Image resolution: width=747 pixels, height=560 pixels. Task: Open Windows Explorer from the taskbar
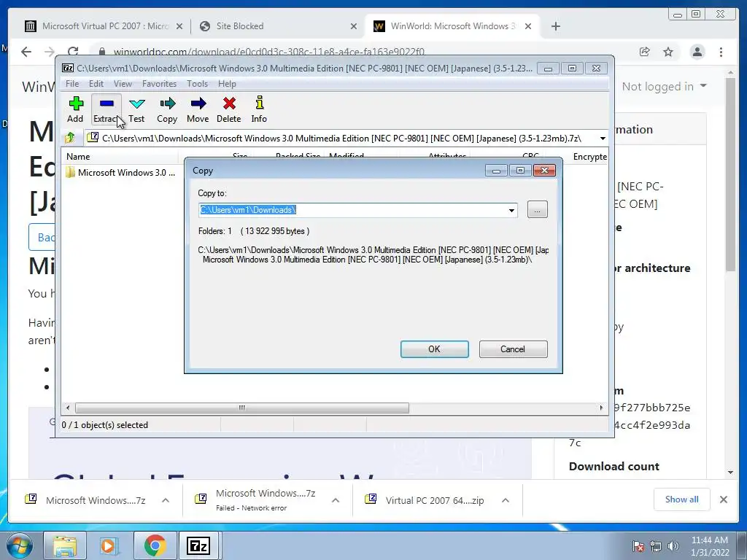(x=65, y=545)
